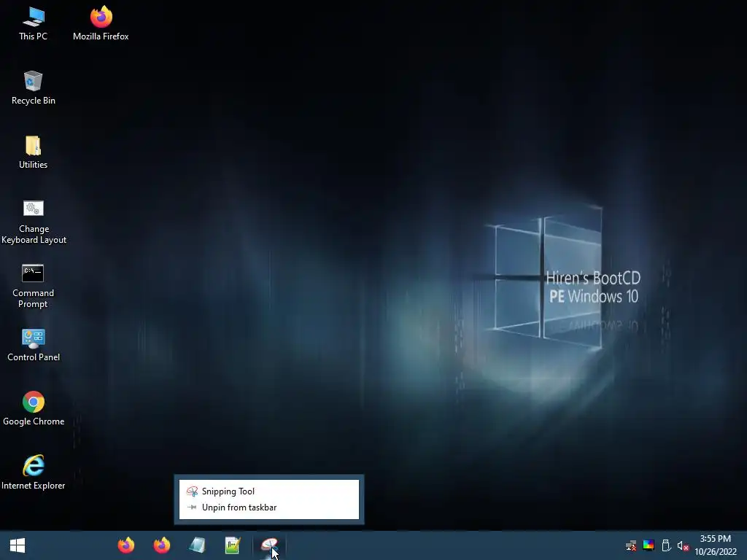Click the green notepad-with-pencil taskbar icon
Screen dimensions: 747x560
[x=233, y=545]
